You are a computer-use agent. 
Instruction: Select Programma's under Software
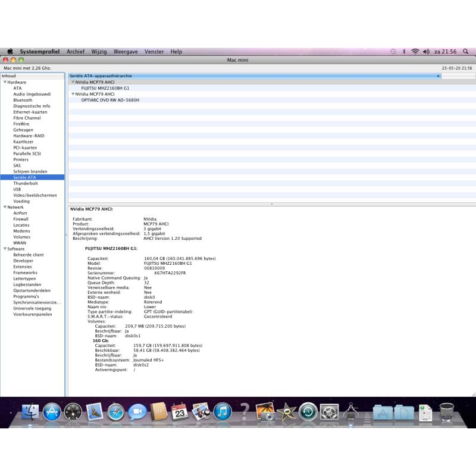click(x=26, y=296)
